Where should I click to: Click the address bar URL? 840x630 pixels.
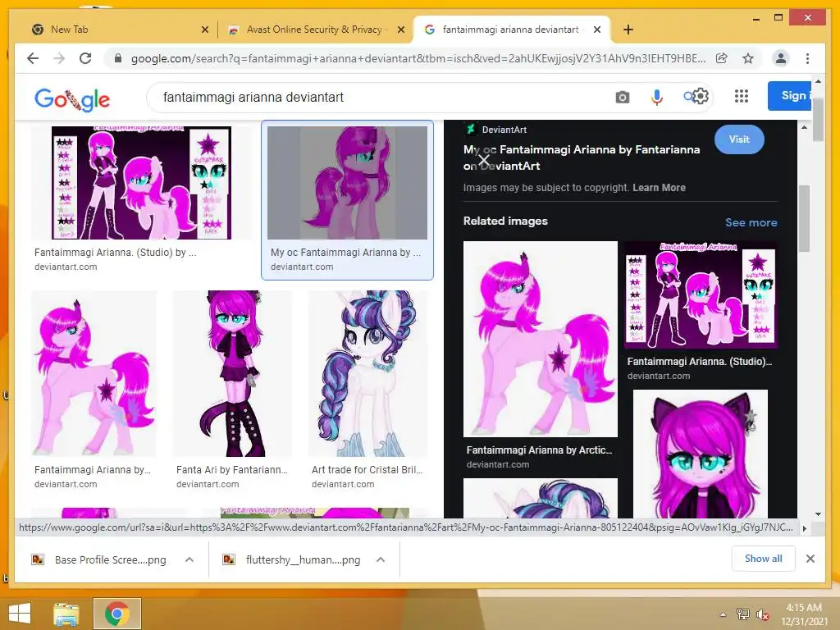418,58
